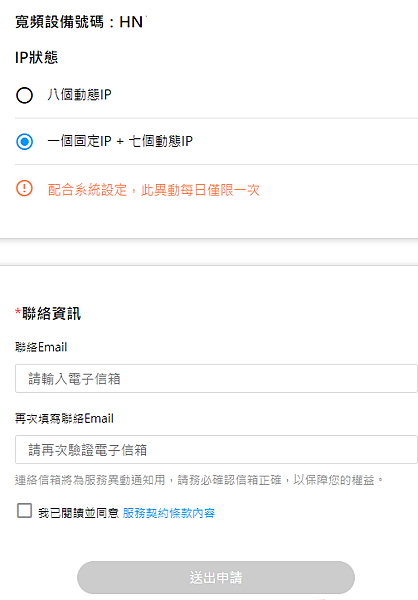Click the 八個動態IP option label text

(79, 95)
